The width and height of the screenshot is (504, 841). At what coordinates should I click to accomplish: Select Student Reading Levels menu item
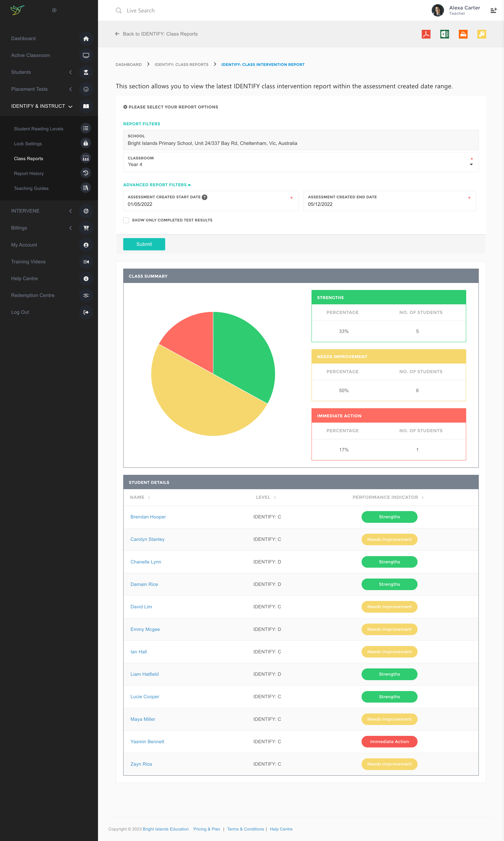click(x=38, y=129)
